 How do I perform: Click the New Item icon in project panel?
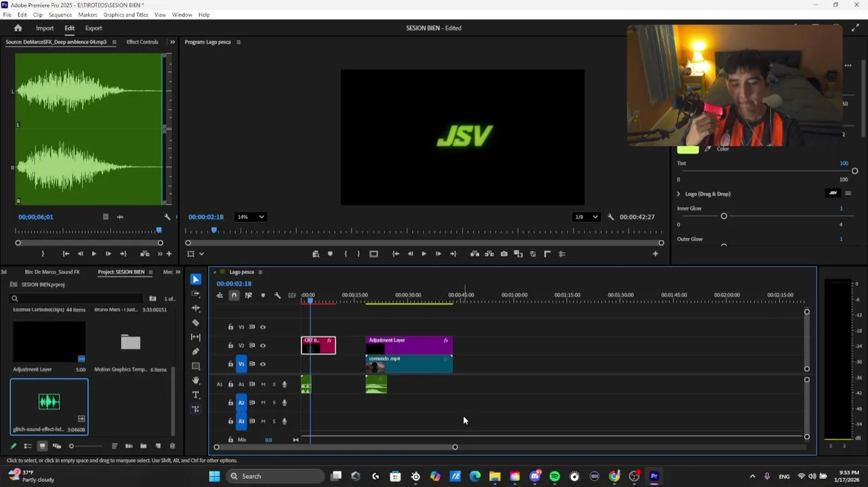[x=158, y=446]
